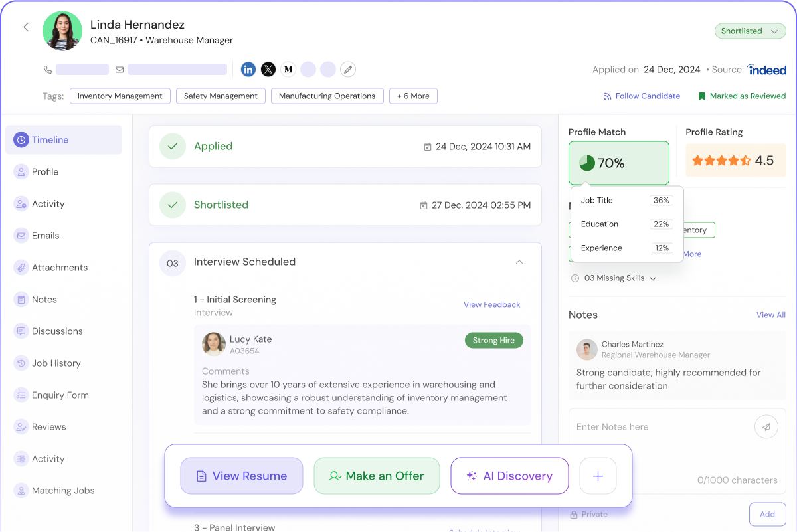This screenshot has height=532, width=797.
Task: Click the Make an Offer button
Action: point(377,476)
